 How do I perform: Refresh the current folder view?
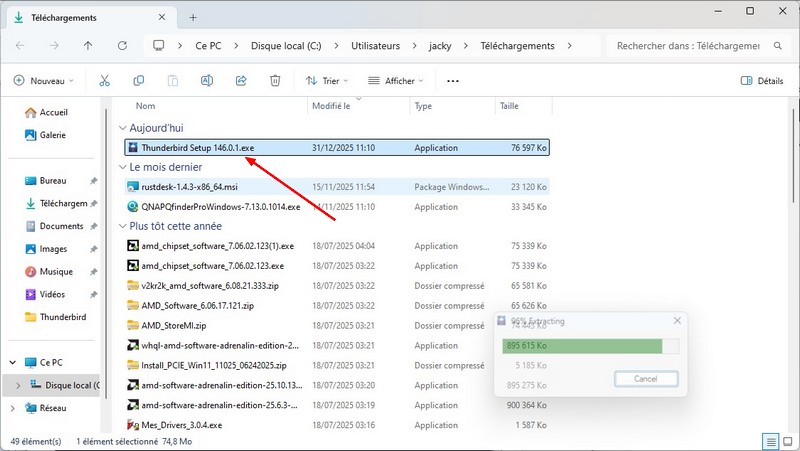point(122,46)
